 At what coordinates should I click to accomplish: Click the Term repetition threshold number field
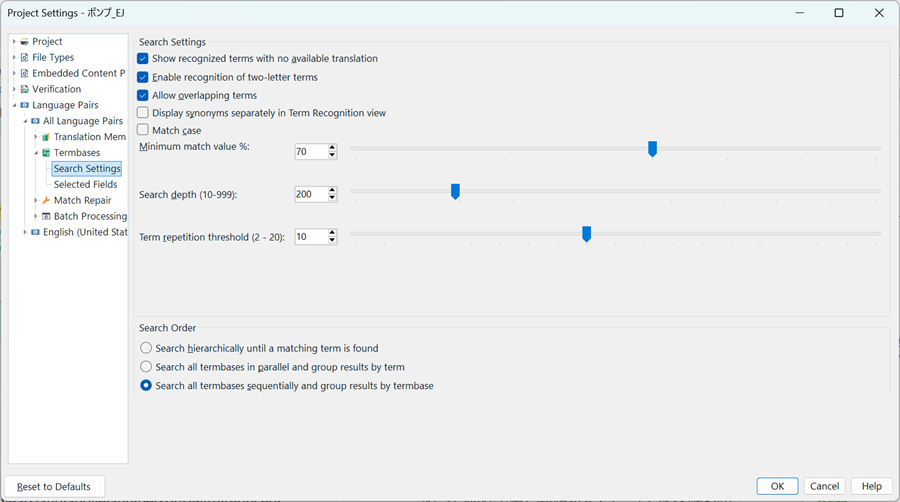[311, 236]
